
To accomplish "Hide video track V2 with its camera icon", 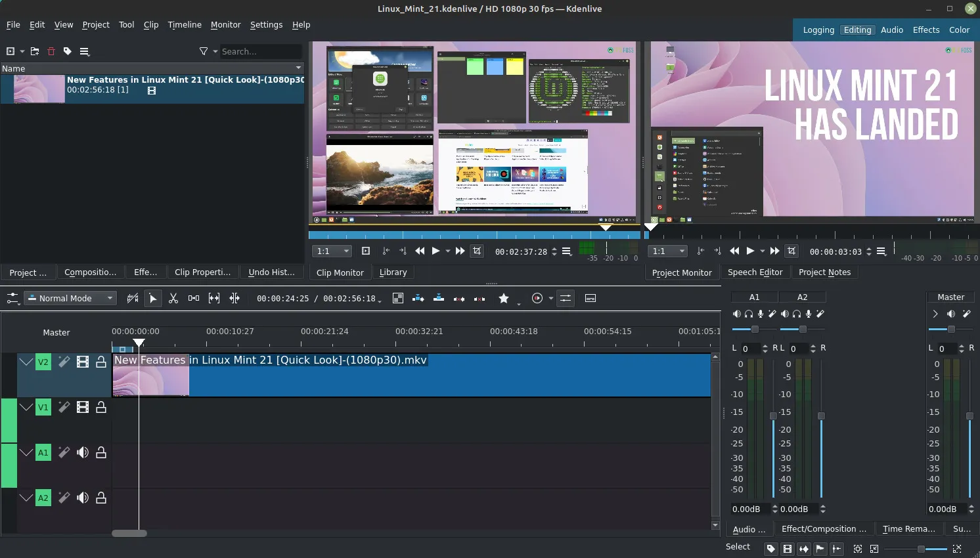I will [83, 362].
